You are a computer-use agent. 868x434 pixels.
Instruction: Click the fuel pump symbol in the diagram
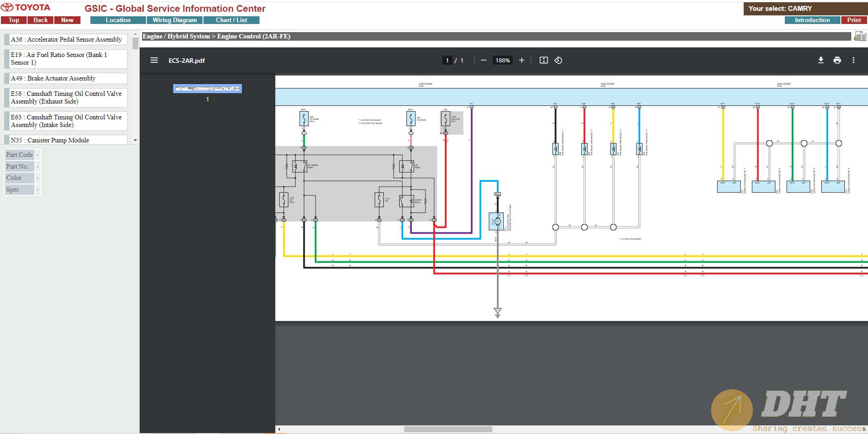pos(496,222)
